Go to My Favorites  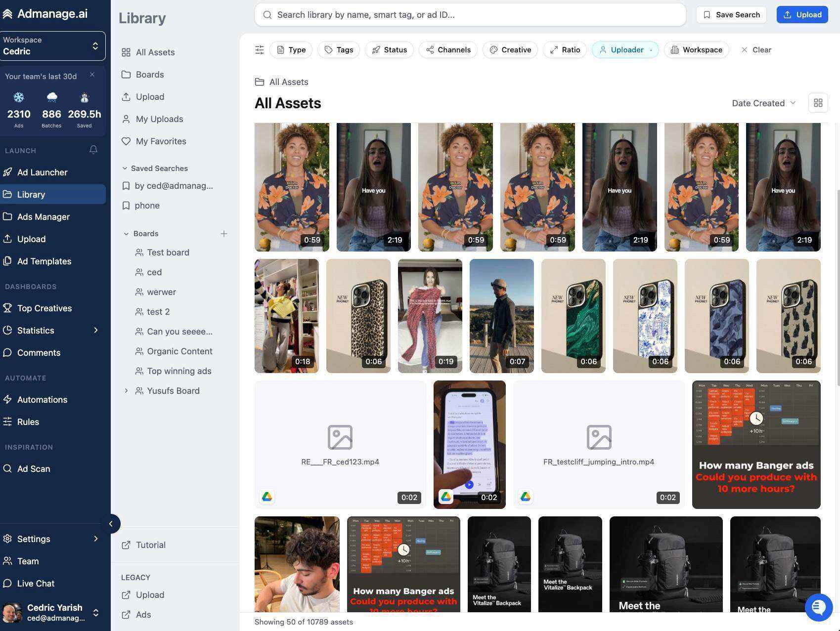(161, 141)
